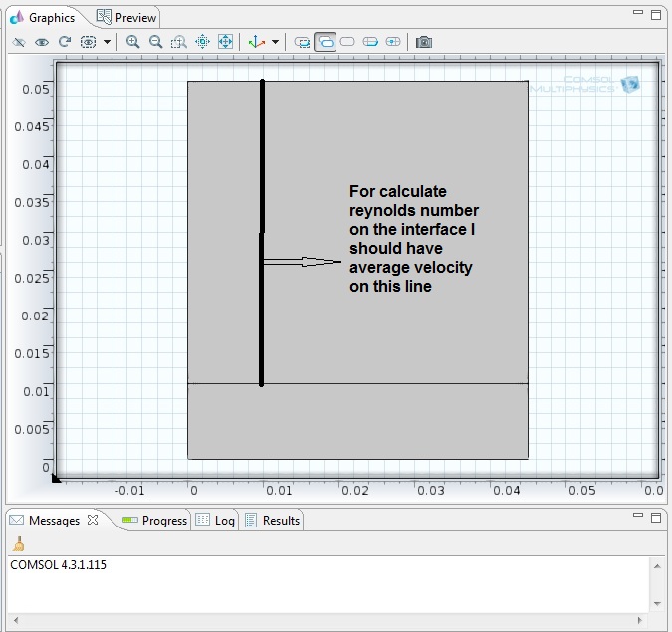This screenshot has width=672, height=632.
Task: Toggle the Hide Selected crossed-eye icon
Action: point(19,42)
